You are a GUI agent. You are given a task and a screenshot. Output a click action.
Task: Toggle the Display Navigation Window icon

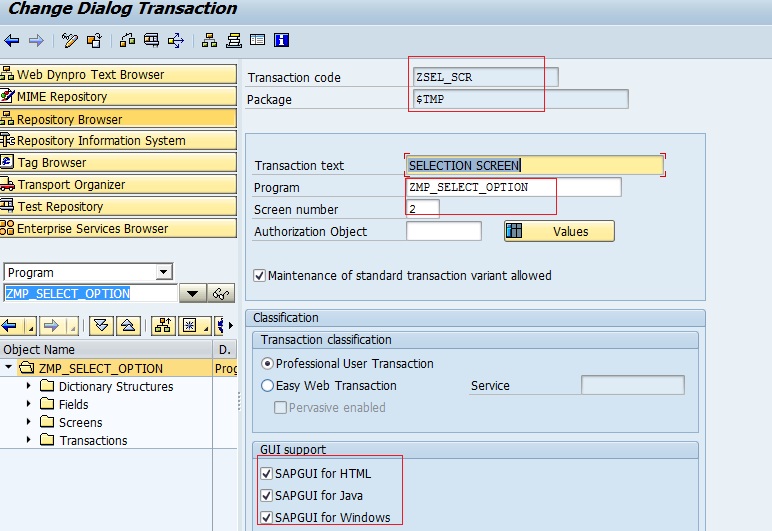coord(234,40)
